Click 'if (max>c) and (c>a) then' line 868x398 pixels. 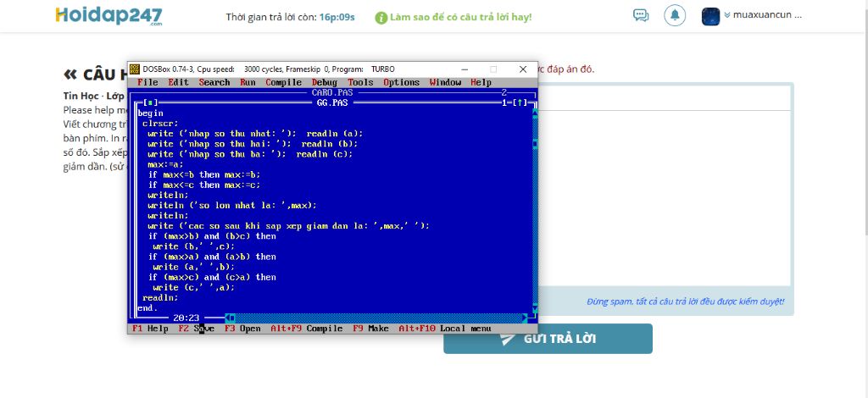[x=211, y=277]
